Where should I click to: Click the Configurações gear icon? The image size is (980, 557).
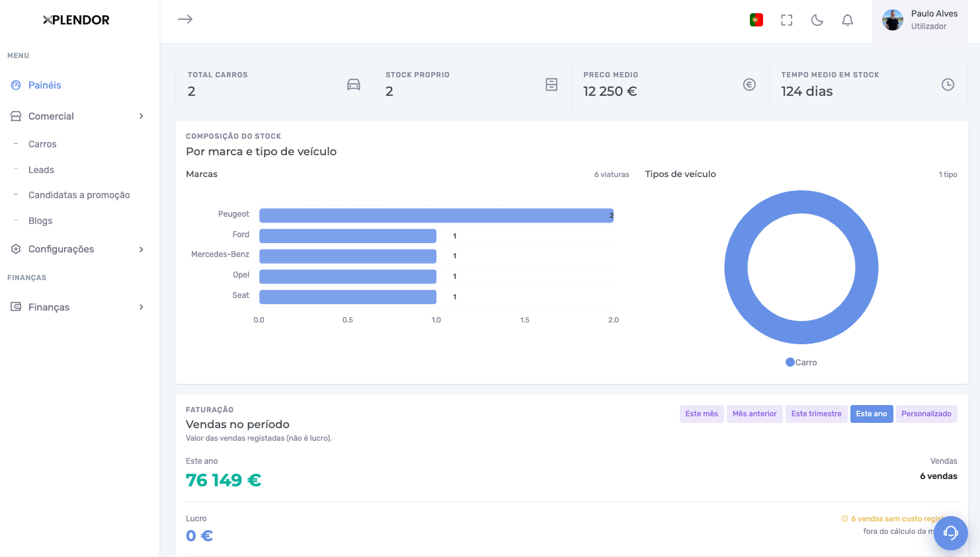(x=16, y=249)
